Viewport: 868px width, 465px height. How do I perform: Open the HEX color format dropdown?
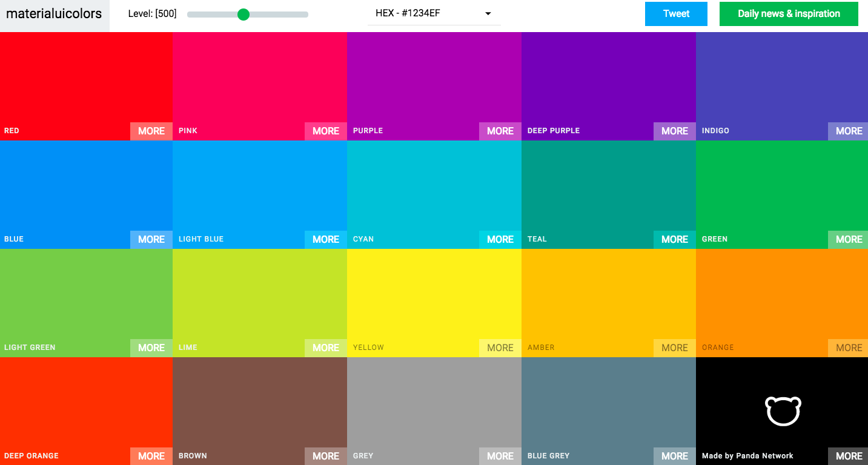pos(434,13)
